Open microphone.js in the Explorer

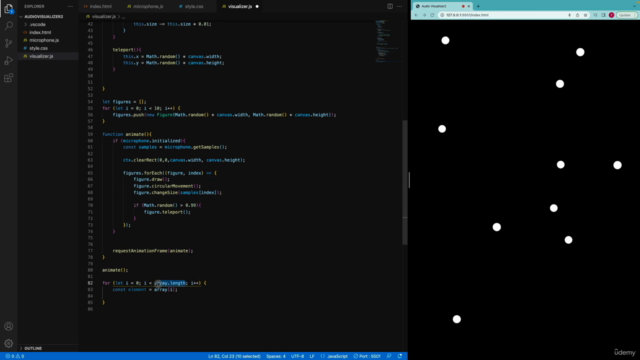coord(44,40)
